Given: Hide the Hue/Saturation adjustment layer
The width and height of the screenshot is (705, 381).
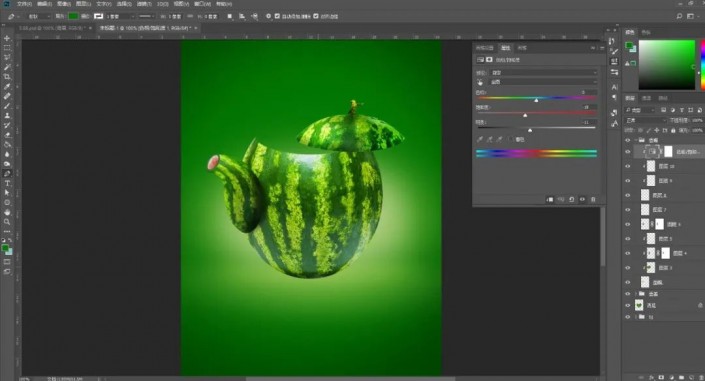Looking at the screenshot, I should (x=628, y=152).
